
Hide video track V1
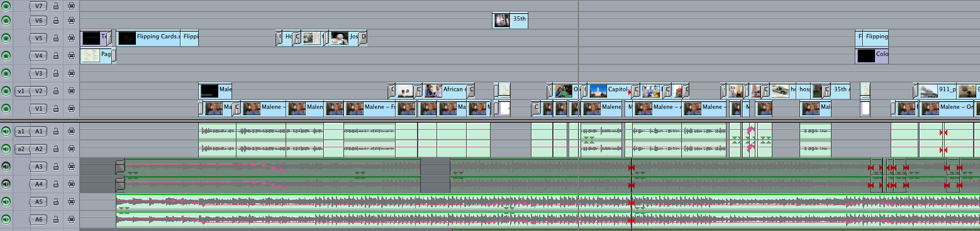click(x=6, y=109)
